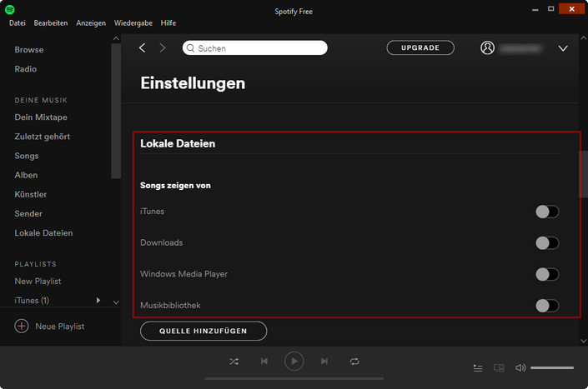Click the UPGRADE button

tap(420, 48)
